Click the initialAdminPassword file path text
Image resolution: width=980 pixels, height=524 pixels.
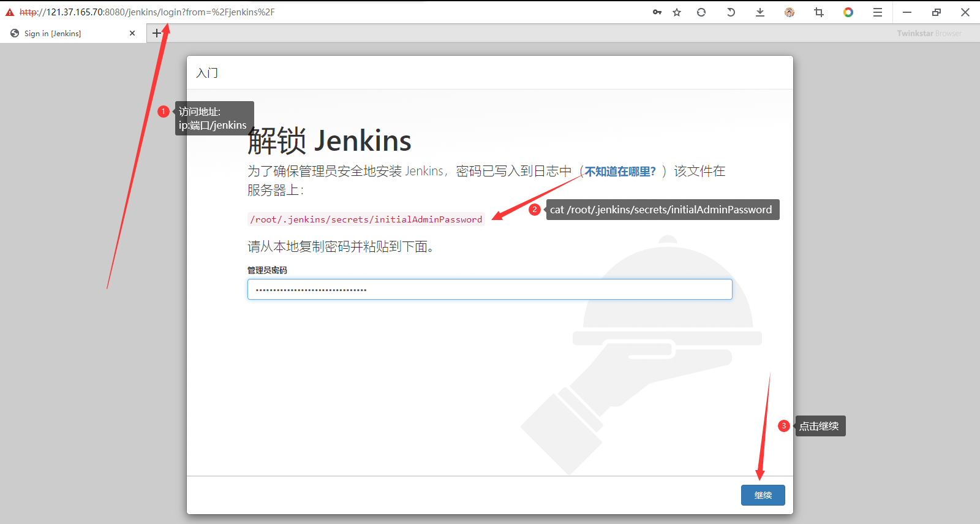tap(366, 219)
